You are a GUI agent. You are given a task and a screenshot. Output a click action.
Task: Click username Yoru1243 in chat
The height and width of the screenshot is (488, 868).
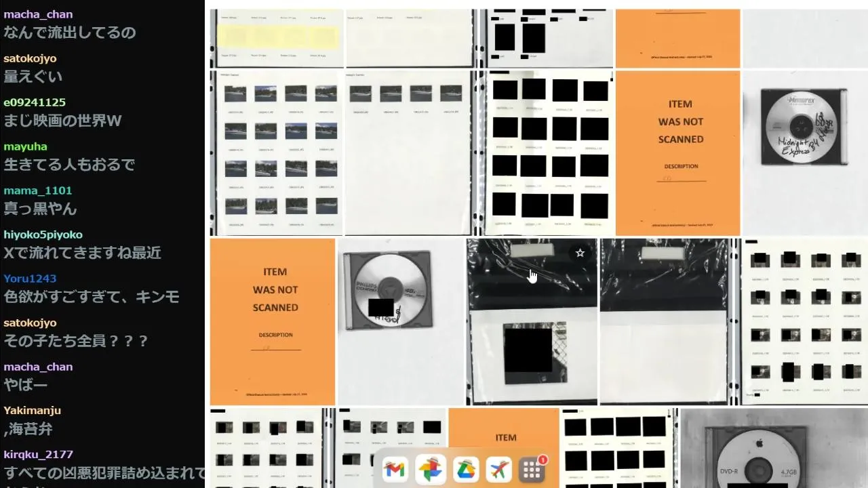tap(30, 279)
